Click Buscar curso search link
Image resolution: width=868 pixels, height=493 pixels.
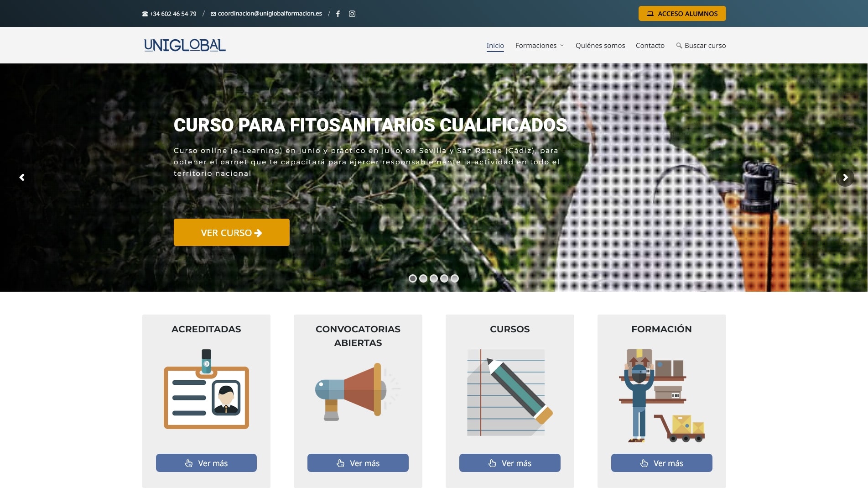pos(701,45)
